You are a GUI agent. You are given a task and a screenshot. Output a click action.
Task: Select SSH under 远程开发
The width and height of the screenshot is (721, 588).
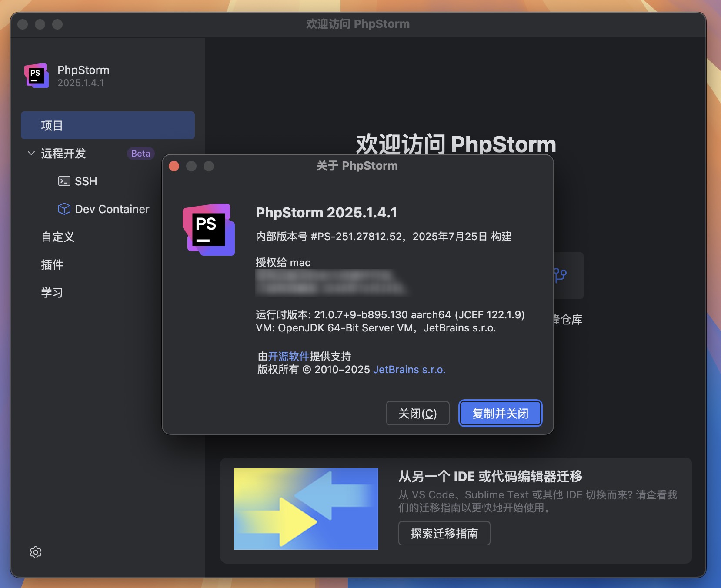(x=86, y=181)
